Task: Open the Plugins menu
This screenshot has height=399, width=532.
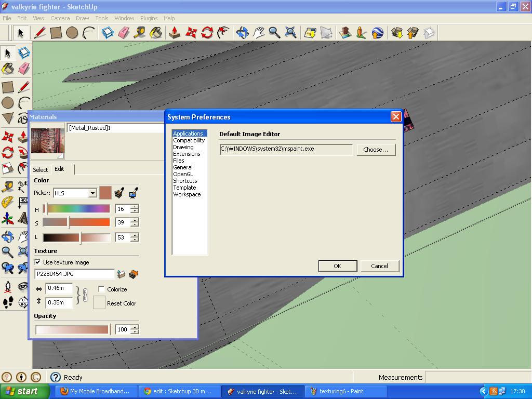Action: pos(149,18)
